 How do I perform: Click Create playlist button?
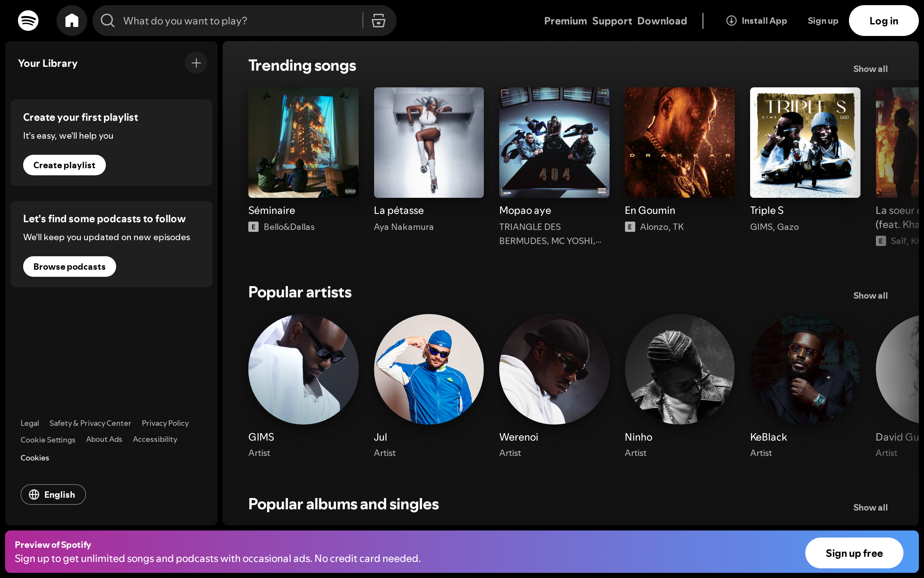pyautogui.click(x=64, y=165)
